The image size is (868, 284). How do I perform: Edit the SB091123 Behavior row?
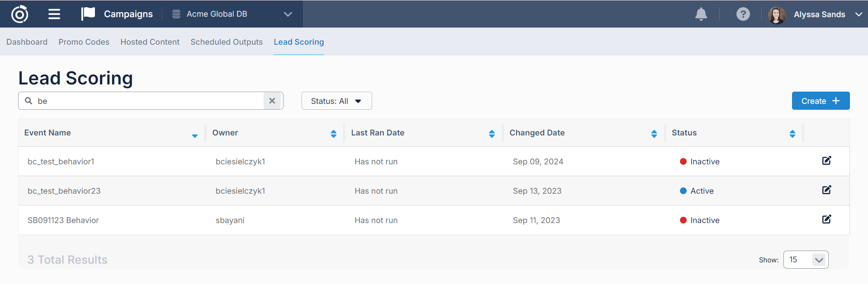[x=826, y=219]
